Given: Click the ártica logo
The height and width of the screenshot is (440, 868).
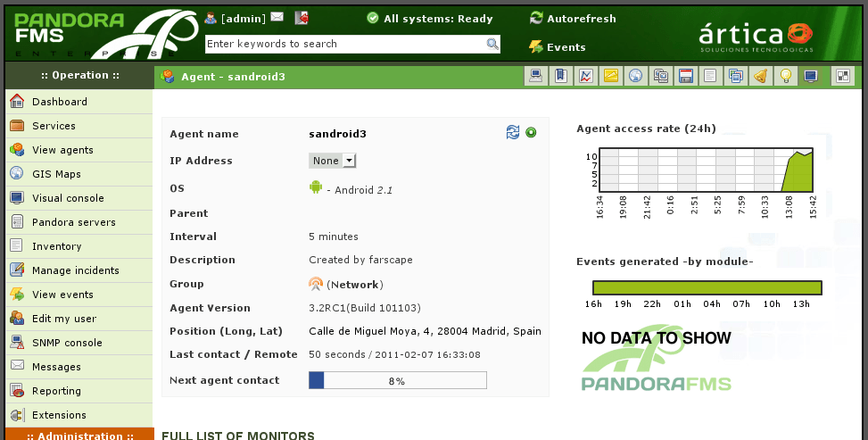Looking at the screenshot, I should tap(756, 37).
